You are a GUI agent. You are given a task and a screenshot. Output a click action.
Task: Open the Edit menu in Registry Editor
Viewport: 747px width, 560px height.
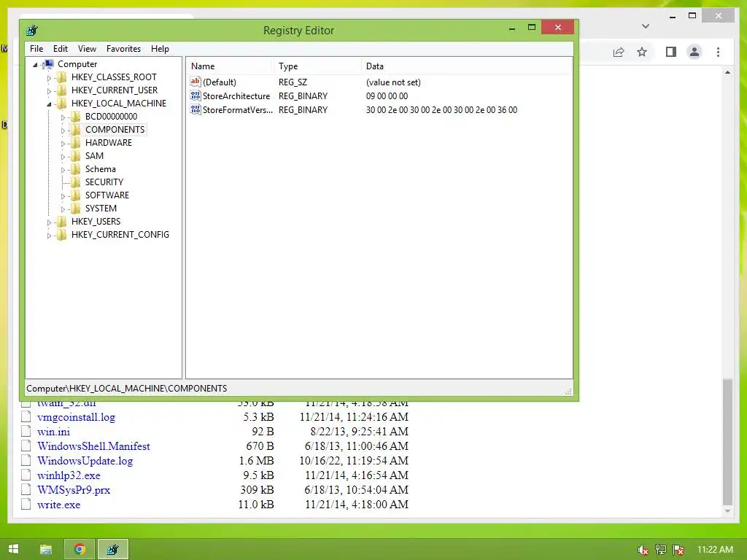tap(60, 49)
